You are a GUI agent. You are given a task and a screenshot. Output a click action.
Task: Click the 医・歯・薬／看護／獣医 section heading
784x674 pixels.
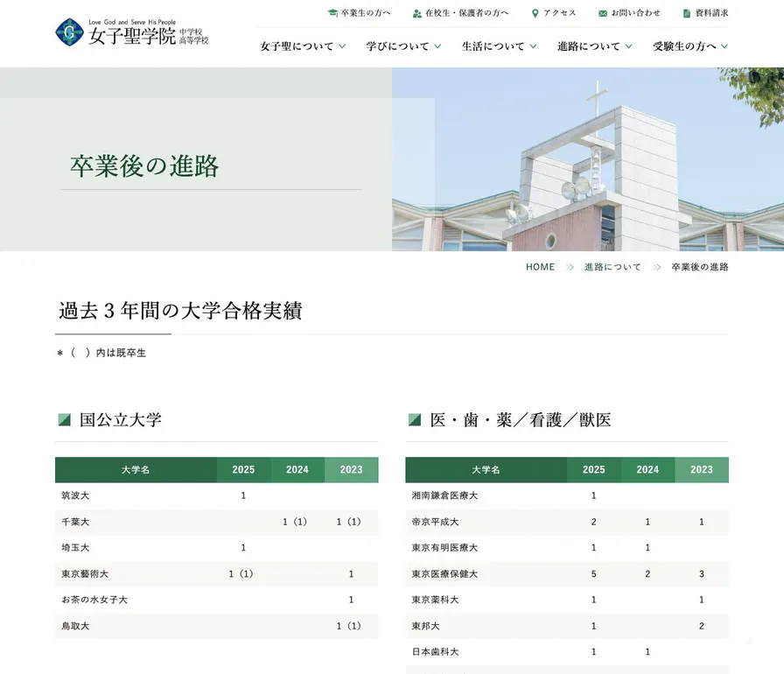521,419
